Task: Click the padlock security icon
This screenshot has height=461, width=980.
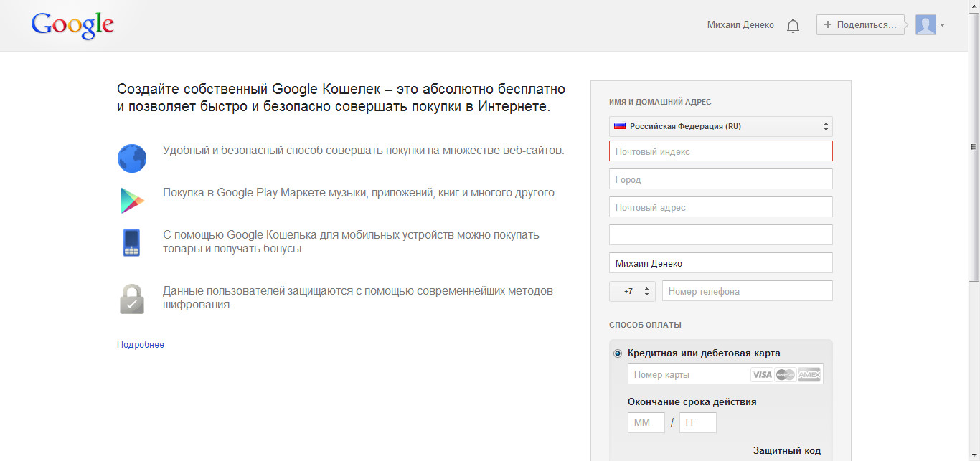Action: pos(132,299)
